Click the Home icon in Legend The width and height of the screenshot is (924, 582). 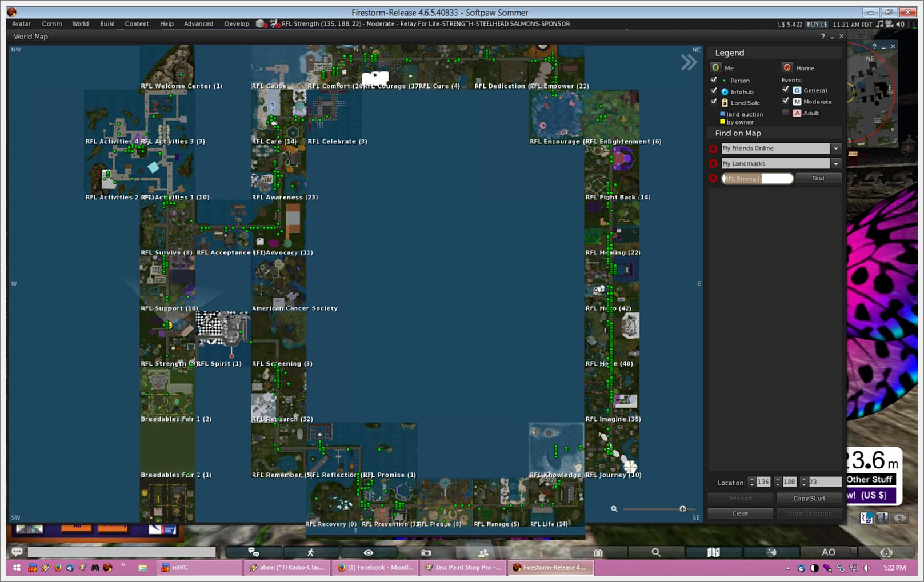point(787,67)
